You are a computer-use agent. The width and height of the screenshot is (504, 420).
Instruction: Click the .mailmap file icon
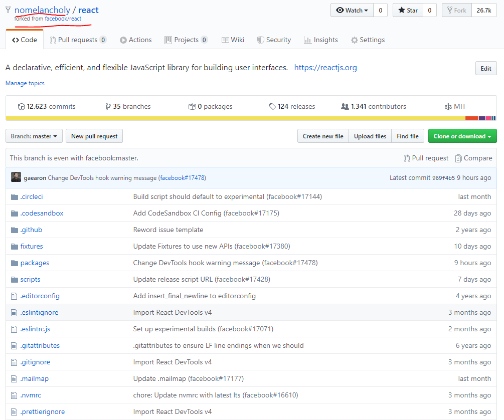14,379
